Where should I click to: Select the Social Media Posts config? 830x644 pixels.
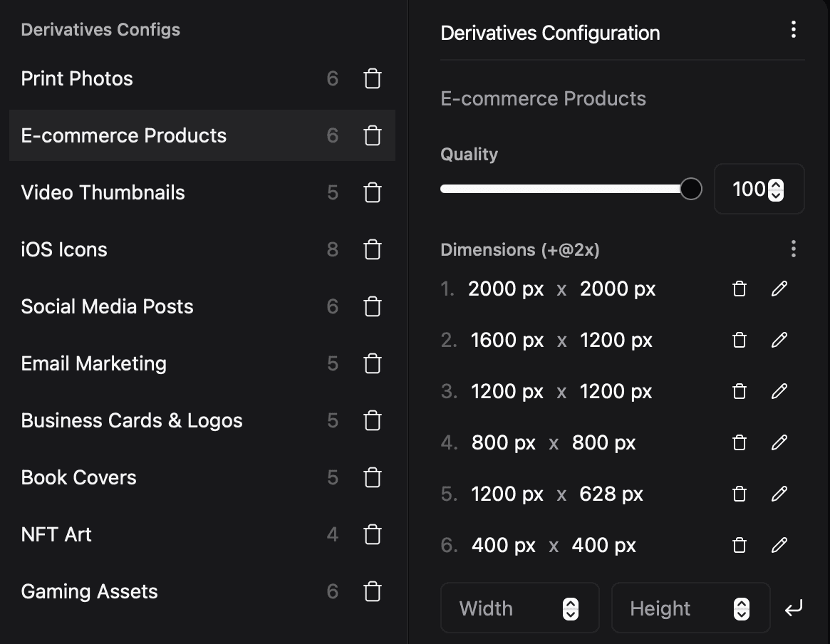click(108, 306)
